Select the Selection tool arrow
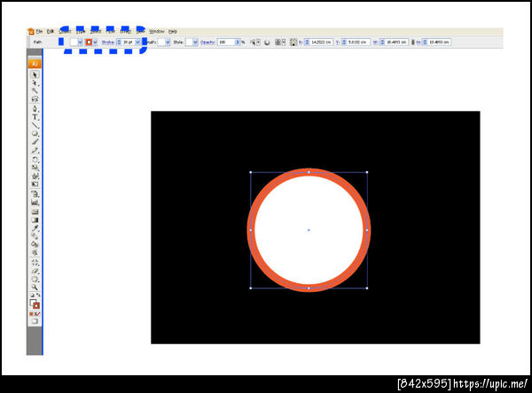Viewport: 532px width, 393px height. pos(35,75)
